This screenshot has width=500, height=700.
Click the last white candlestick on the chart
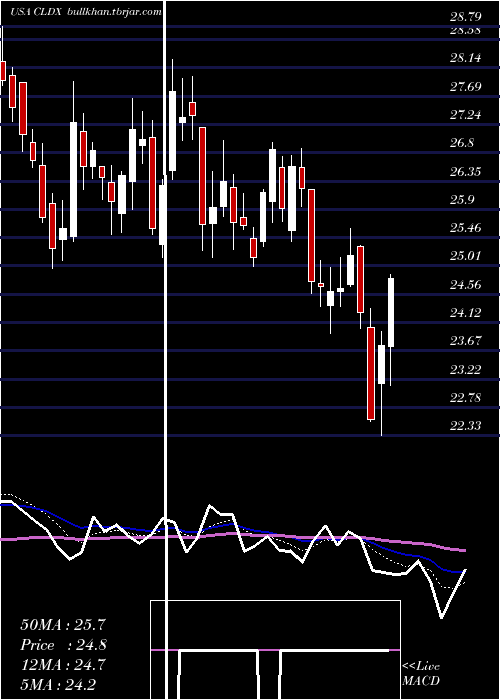[x=391, y=312]
